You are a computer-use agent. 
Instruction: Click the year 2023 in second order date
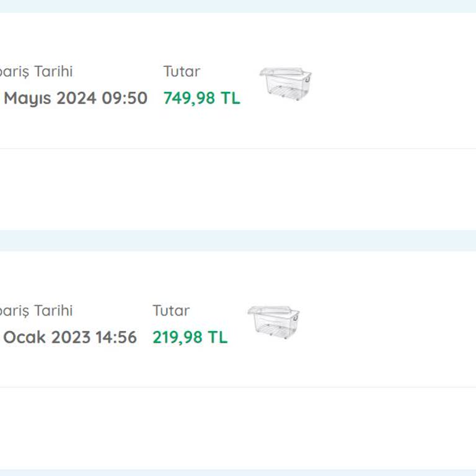[x=71, y=338]
